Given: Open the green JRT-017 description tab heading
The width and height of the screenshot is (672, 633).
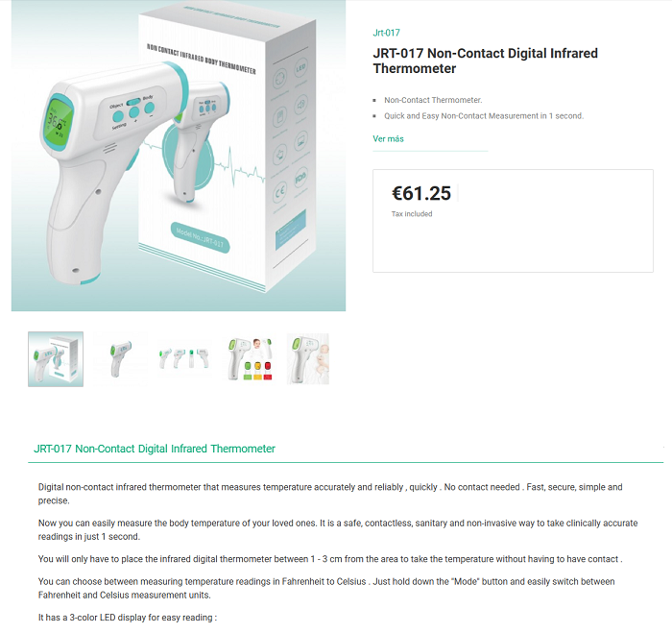Looking at the screenshot, I should point(155,449).
